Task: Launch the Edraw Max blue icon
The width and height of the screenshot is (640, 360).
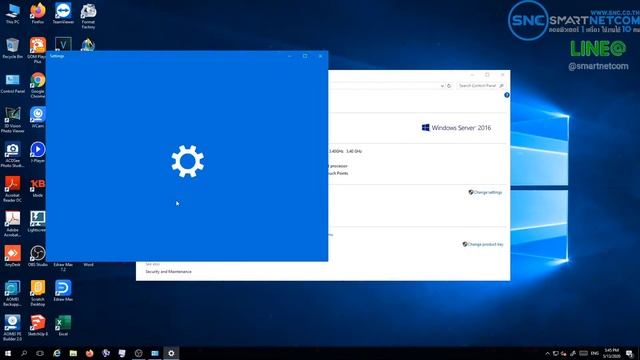Action: pyautogui.click(x=63, y=291)
